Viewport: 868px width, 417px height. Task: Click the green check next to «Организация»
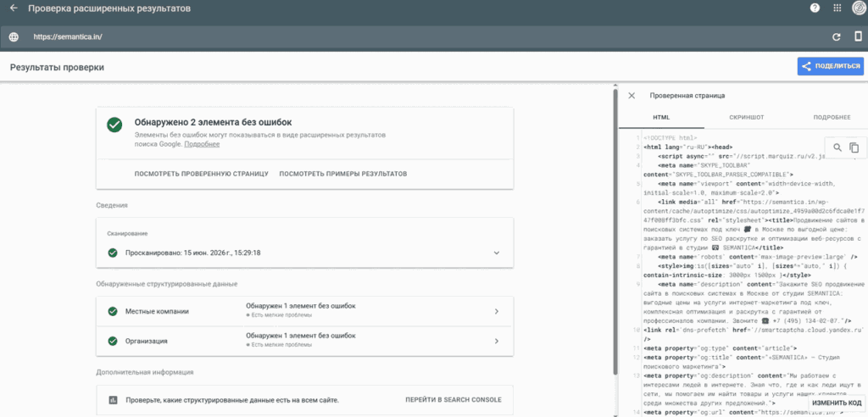(113, 341)
